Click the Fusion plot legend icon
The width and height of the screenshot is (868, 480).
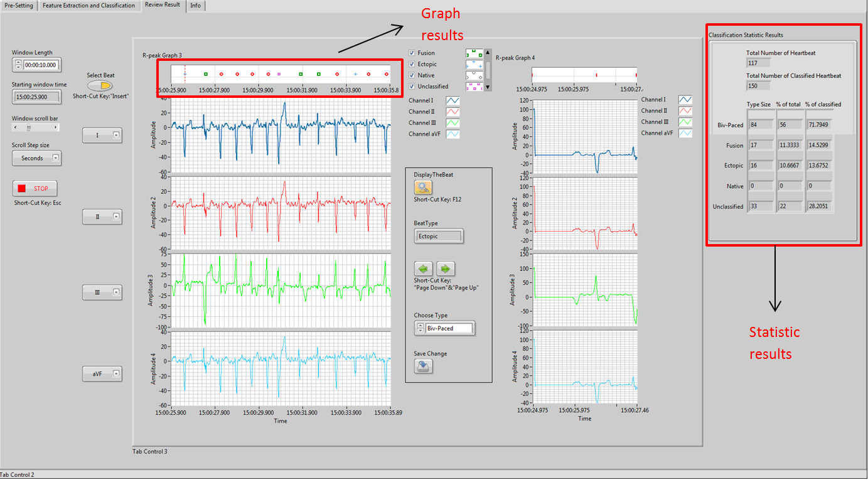[x=474, y=53]
